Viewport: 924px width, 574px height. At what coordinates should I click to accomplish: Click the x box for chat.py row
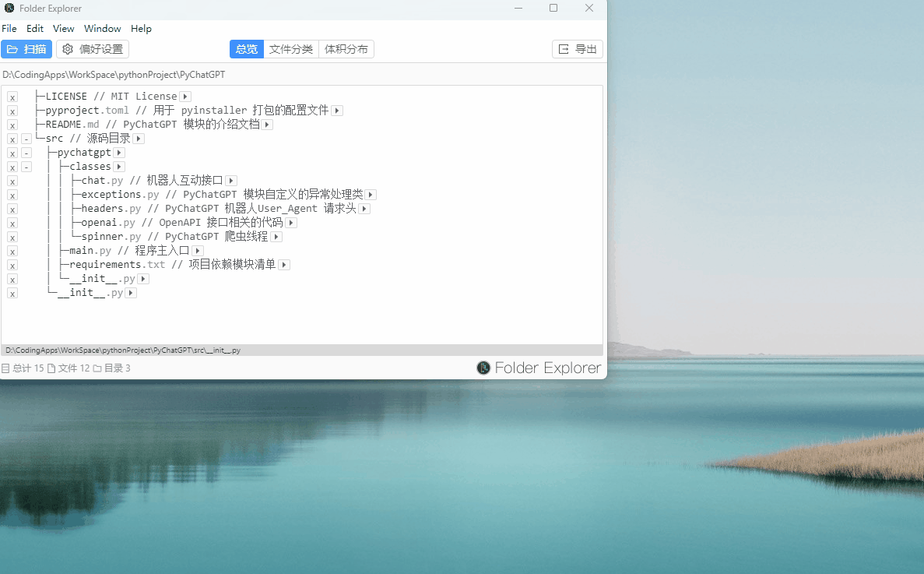click(x=12, y=181)
